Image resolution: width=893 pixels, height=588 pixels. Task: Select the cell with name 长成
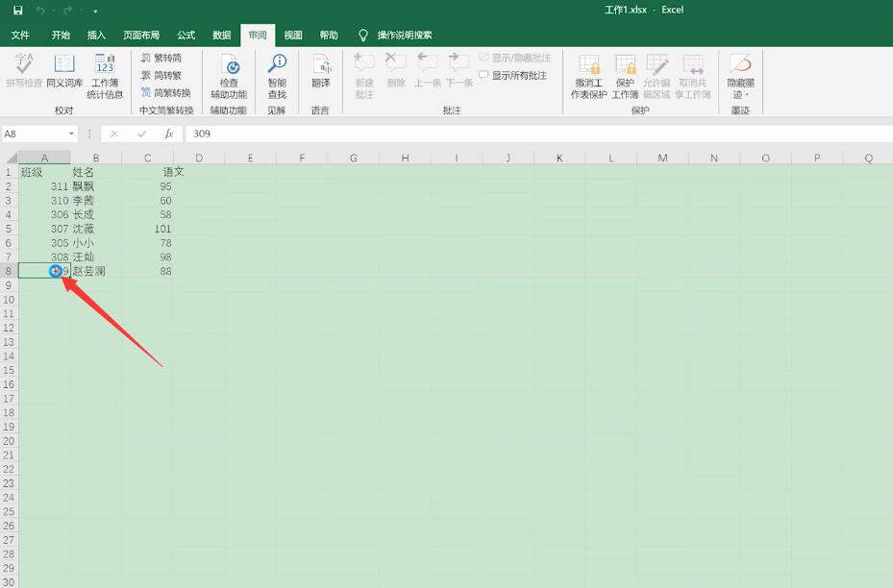pos(96,214)
